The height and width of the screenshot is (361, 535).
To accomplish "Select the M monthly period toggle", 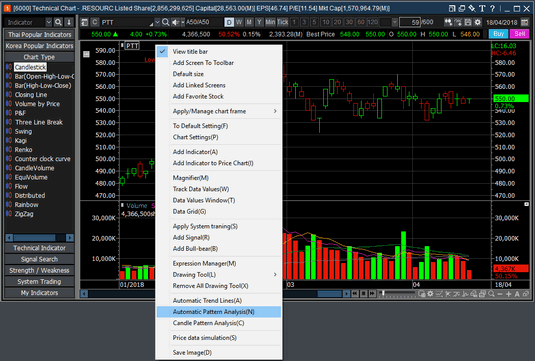I will (x=249, y=22).
